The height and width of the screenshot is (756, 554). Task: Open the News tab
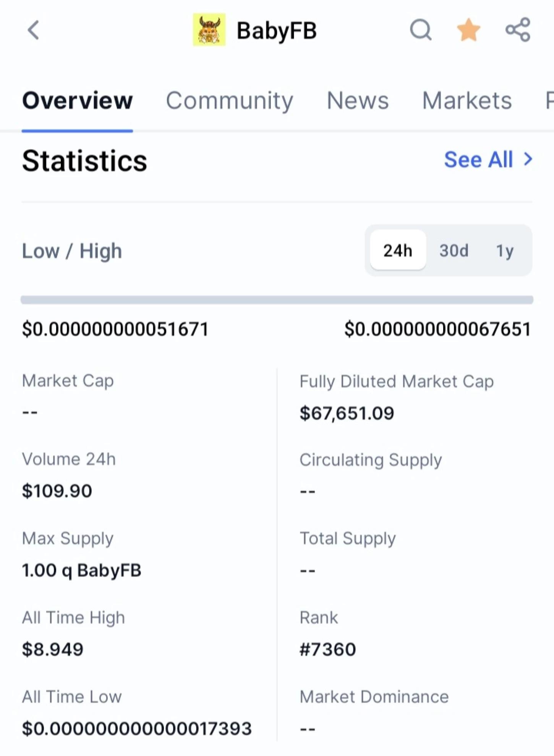click(x=358, y=101)
